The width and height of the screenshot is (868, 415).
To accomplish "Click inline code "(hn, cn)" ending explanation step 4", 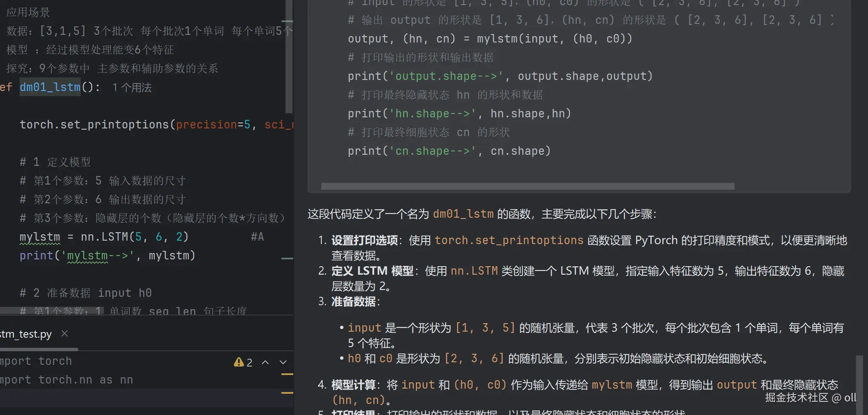I will coord(359,400).
